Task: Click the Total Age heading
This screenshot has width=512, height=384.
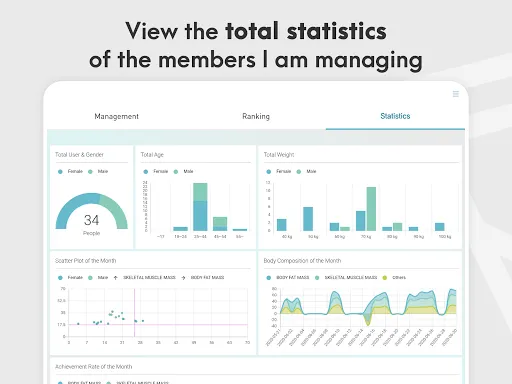Action: click(x=152, y=155)
